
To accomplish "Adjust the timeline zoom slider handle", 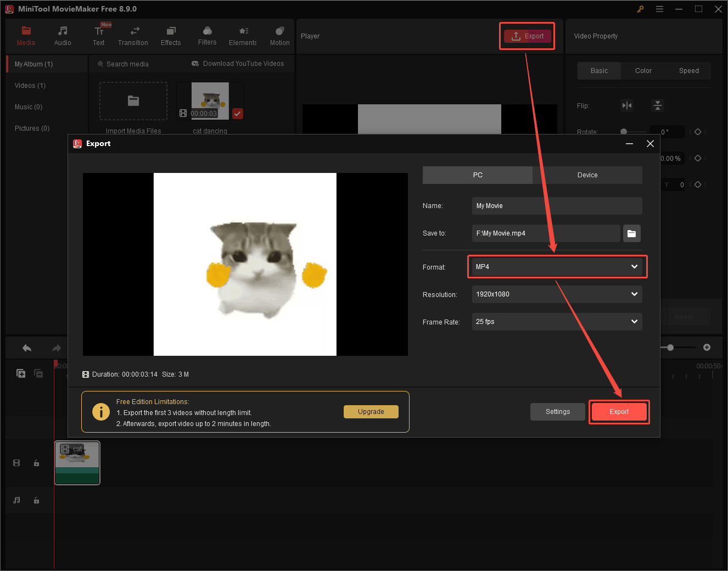I will (x=670, y=348).
